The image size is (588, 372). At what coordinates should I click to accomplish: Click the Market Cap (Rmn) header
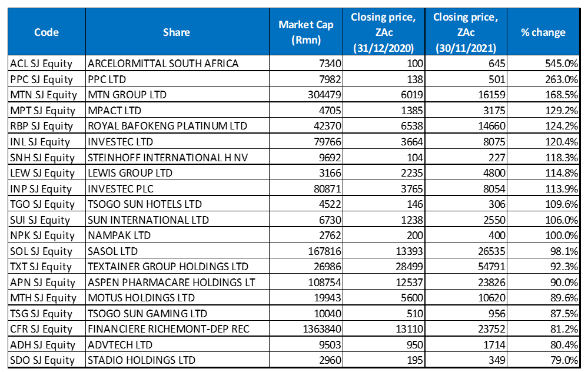(306, 32)
